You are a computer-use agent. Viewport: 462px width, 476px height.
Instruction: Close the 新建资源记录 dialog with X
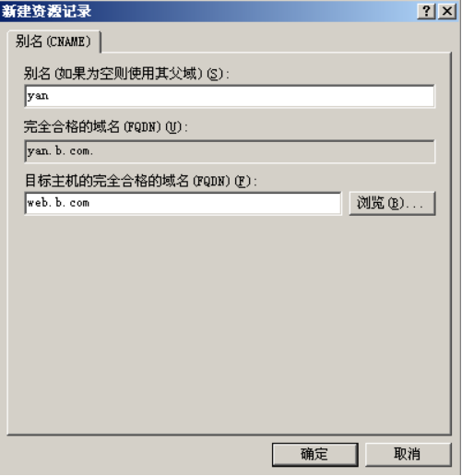pyautogui.click(x=447, y=11)
